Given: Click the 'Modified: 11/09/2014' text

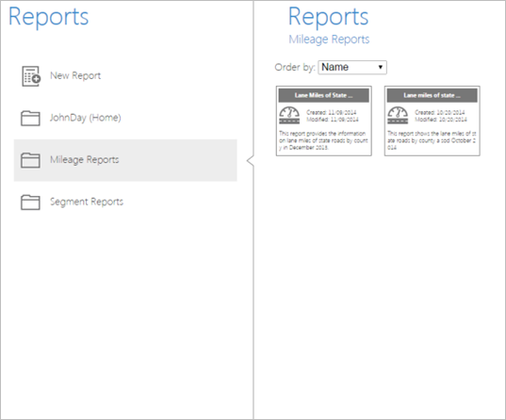Looking at the screenshot, I should (x=333, y=120).
